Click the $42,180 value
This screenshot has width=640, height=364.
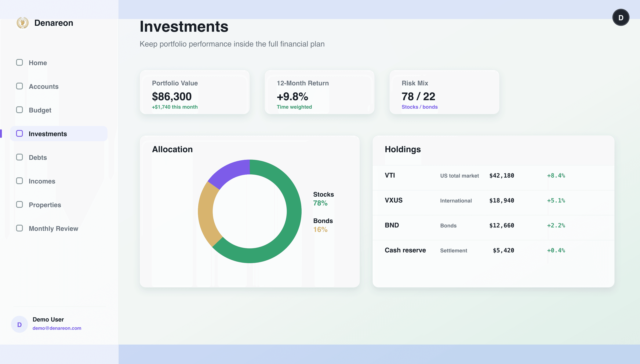click(502, 175)
